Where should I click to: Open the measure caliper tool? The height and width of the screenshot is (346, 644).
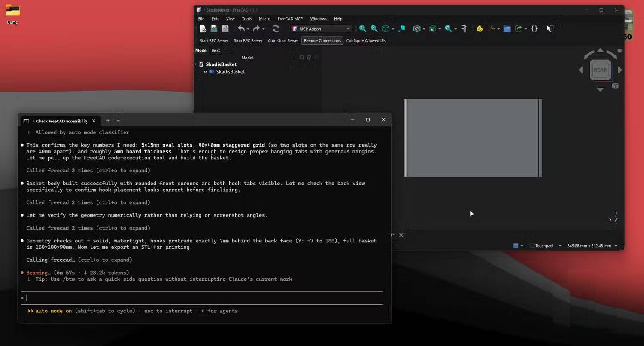coord(464,28)
